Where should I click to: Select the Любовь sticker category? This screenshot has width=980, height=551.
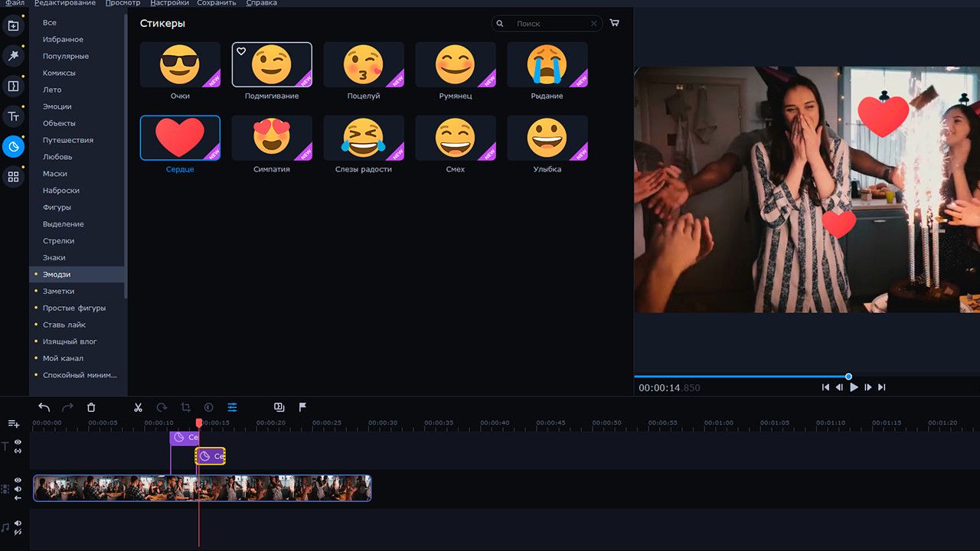(57, 157)
